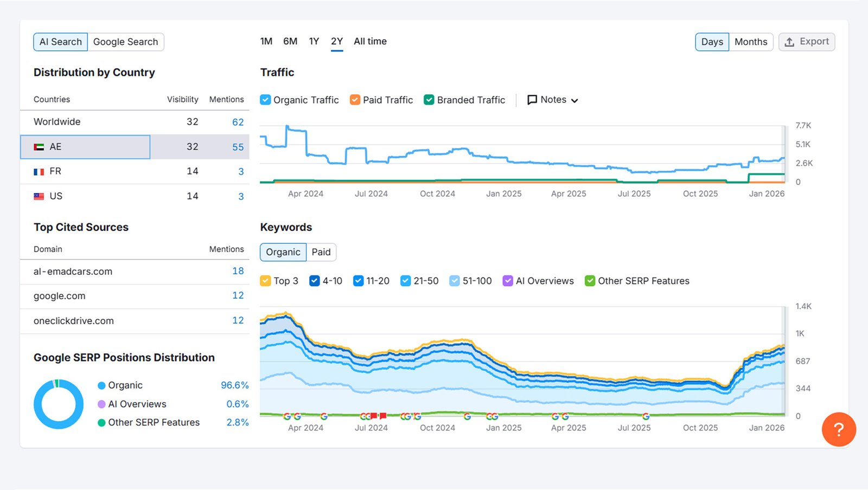Open the Export menu via its icon
This screenshot has width=868, height=490.
pyautogui.click(x=790, y=42)
